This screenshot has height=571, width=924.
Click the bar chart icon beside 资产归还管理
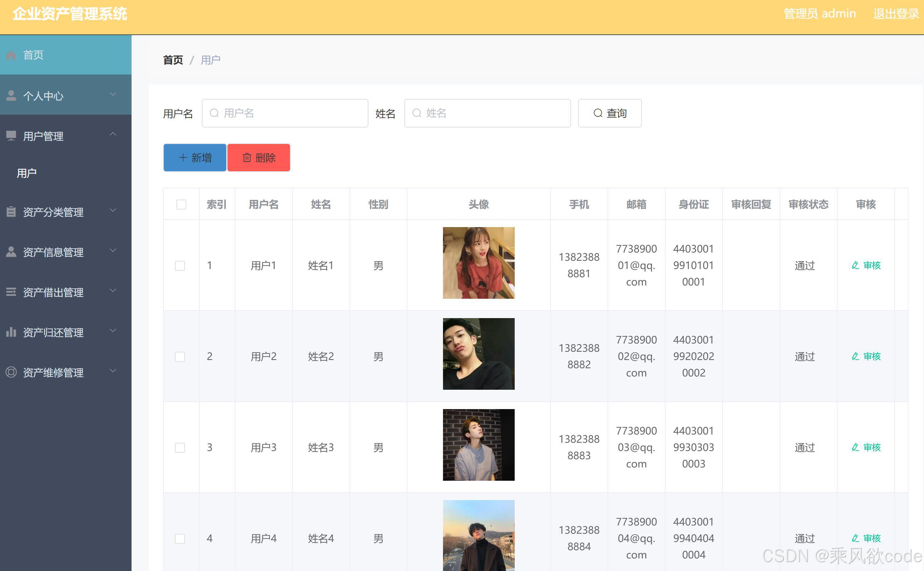pos(11,332)
